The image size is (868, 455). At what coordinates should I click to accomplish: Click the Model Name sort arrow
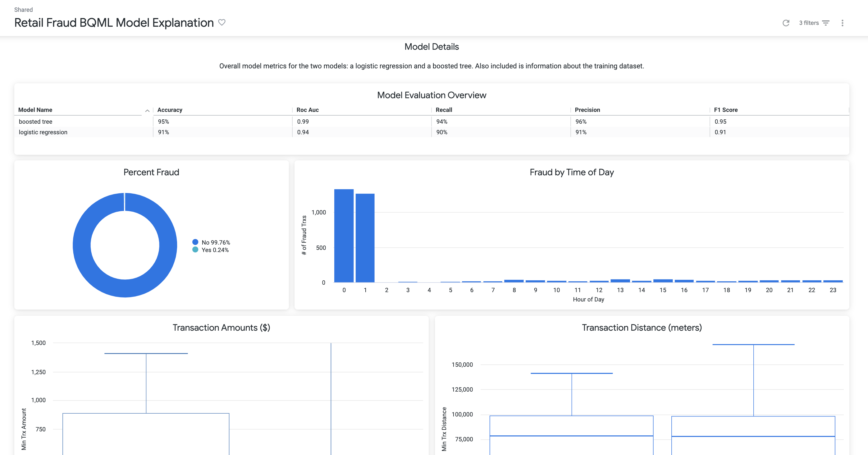point(147,111)
